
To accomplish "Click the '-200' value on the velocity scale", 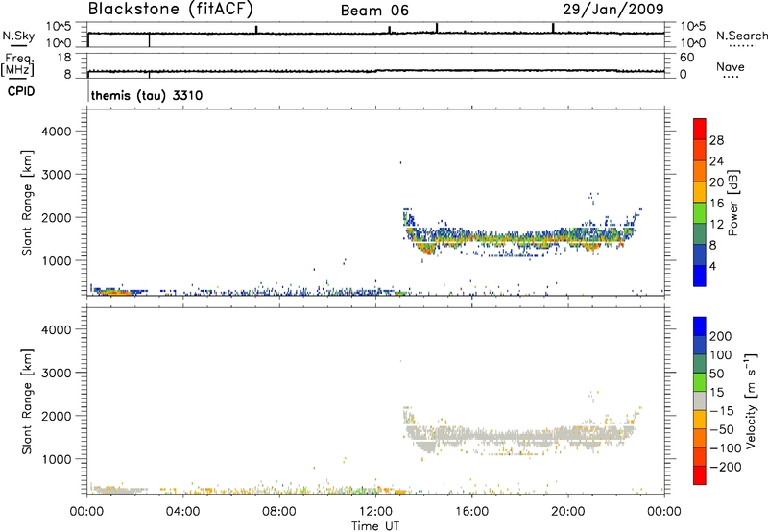I will [725, 467].
